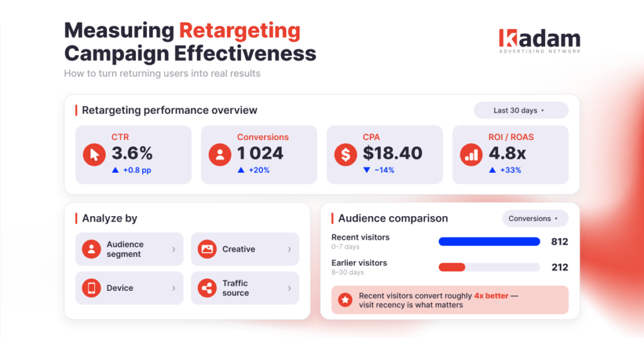Open Creative analysis
644x338 pixels.
point(245,249)
